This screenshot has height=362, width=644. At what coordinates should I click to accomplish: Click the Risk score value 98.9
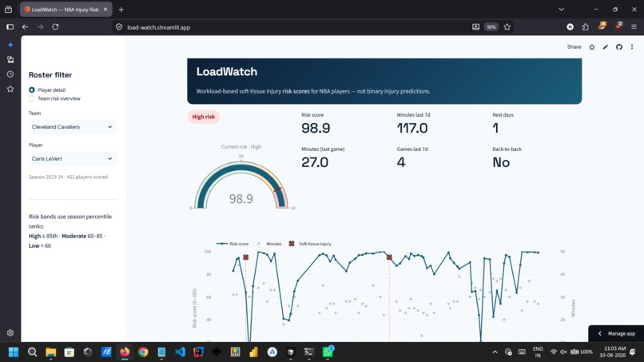316,128
